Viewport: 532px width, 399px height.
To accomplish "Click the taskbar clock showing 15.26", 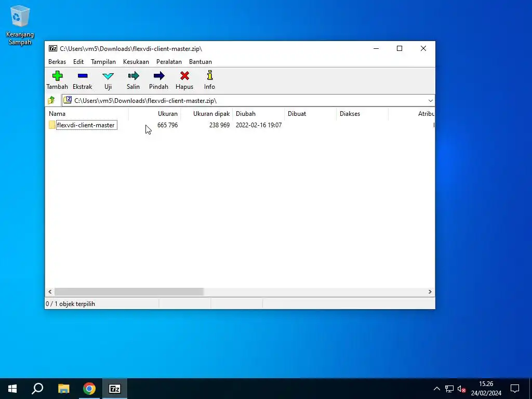I will (x=486, y=389).
